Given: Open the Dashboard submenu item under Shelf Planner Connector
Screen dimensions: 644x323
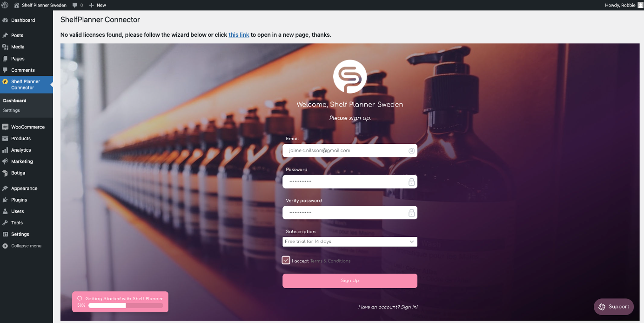Looking at the screenshot, I should (x=14, y=101).
